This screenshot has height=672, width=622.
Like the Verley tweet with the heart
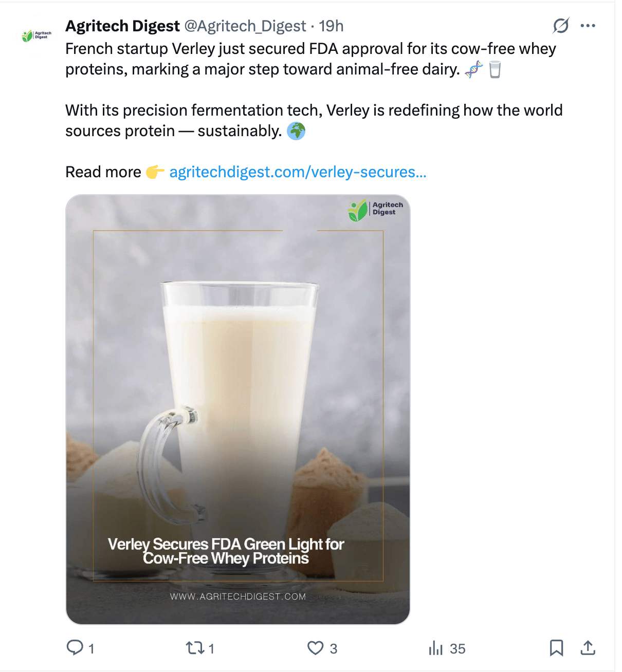(315, 648)
